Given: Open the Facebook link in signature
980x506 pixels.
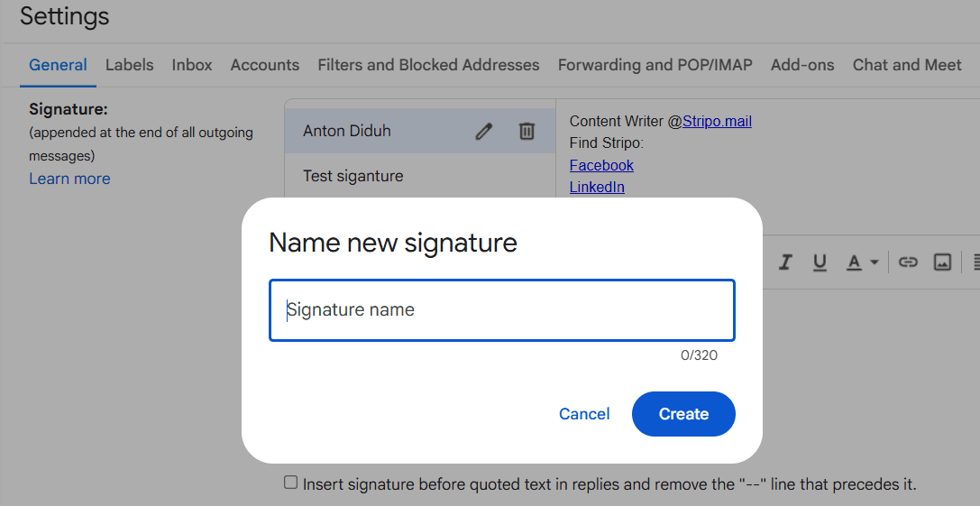Looking at the screenshot, I should pos(601,165).
